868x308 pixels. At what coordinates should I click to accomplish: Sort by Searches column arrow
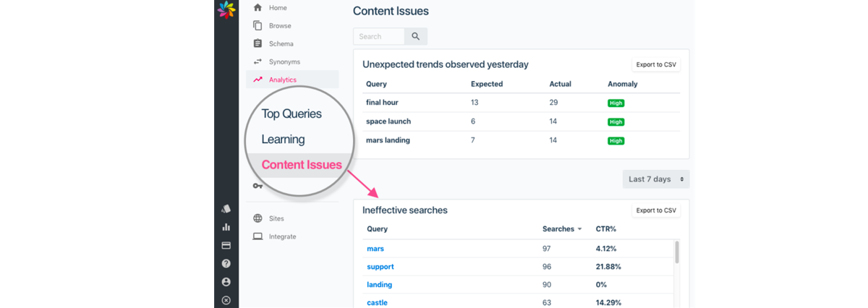580,229
